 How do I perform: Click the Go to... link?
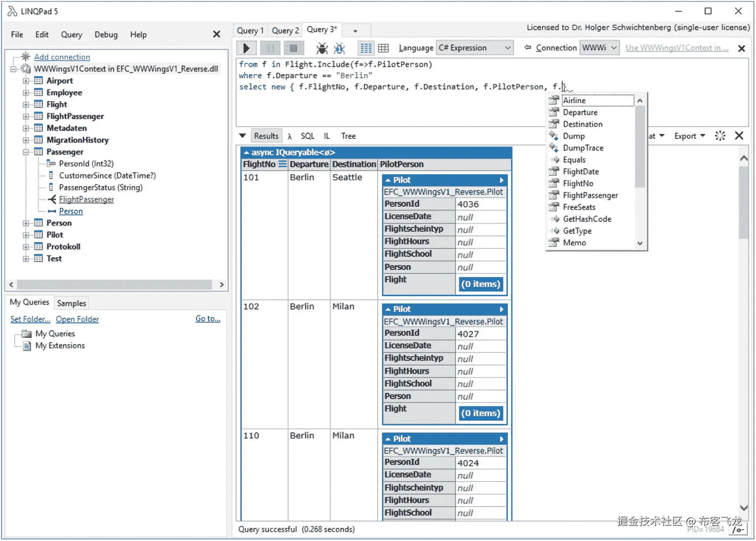pos(208,318)
